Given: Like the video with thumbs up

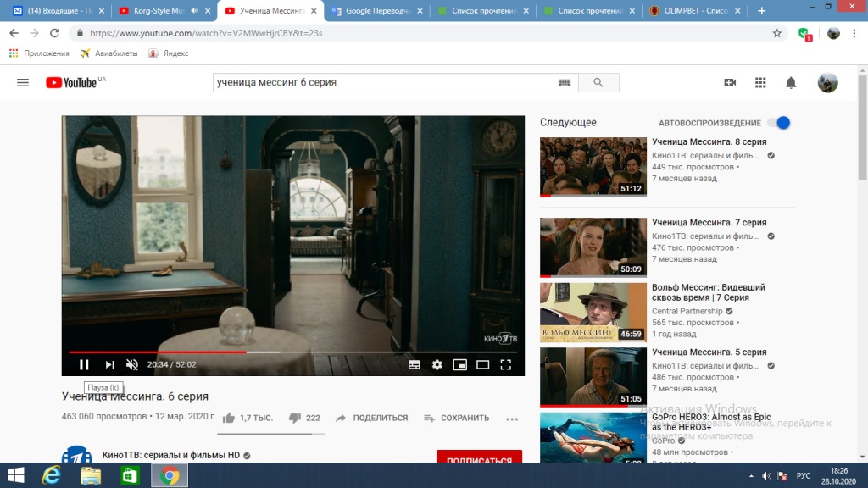Looking at the screenshot, I should (x=229, y=418).
